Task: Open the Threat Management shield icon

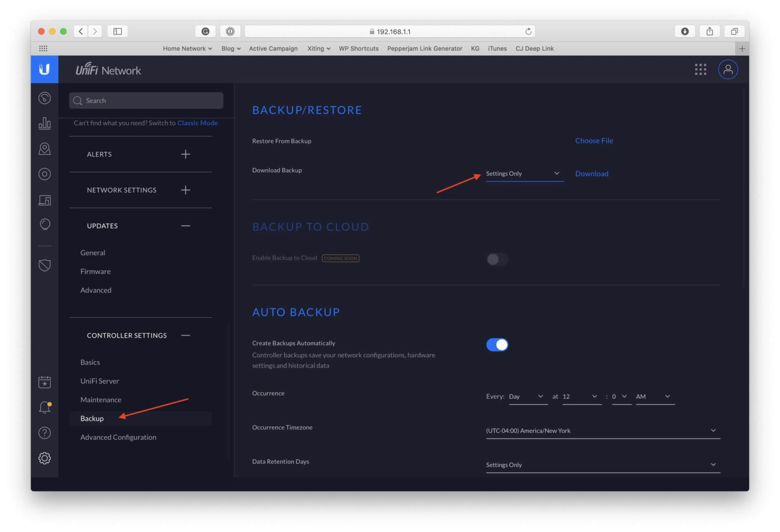Action: [45, 265]
